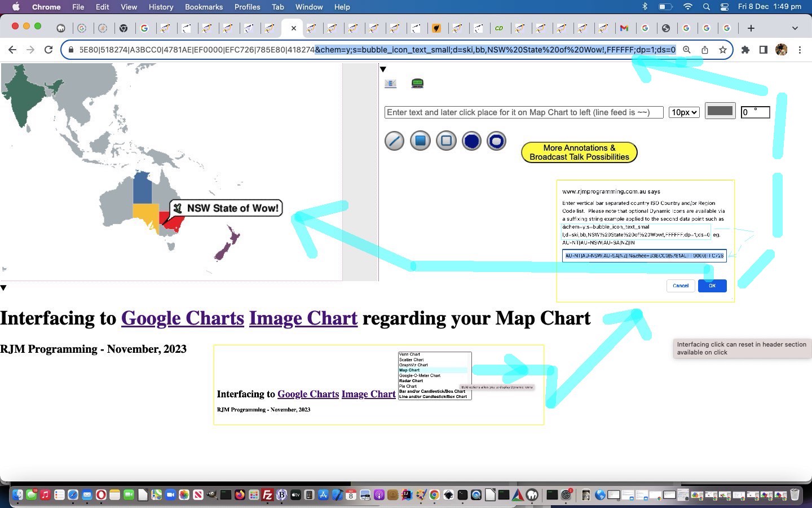Open Finder from the Dock
Screen dimensions: 812x508
point(17,495)
